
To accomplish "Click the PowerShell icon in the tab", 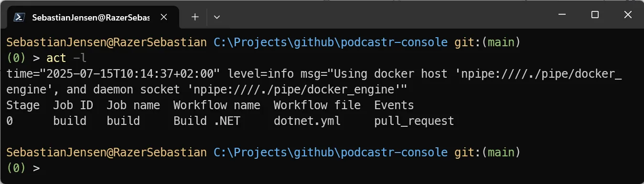I will coord(19,17).
